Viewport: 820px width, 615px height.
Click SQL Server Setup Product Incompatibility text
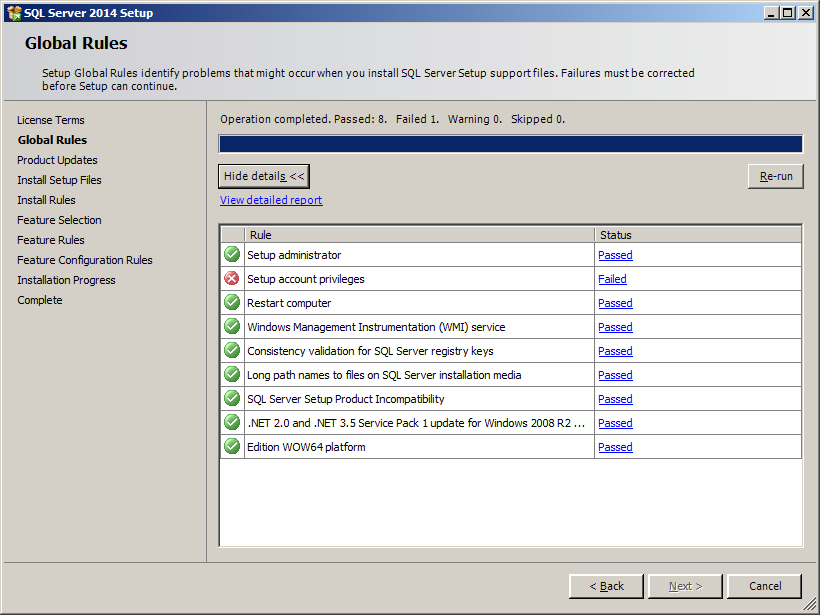[346, 400]
